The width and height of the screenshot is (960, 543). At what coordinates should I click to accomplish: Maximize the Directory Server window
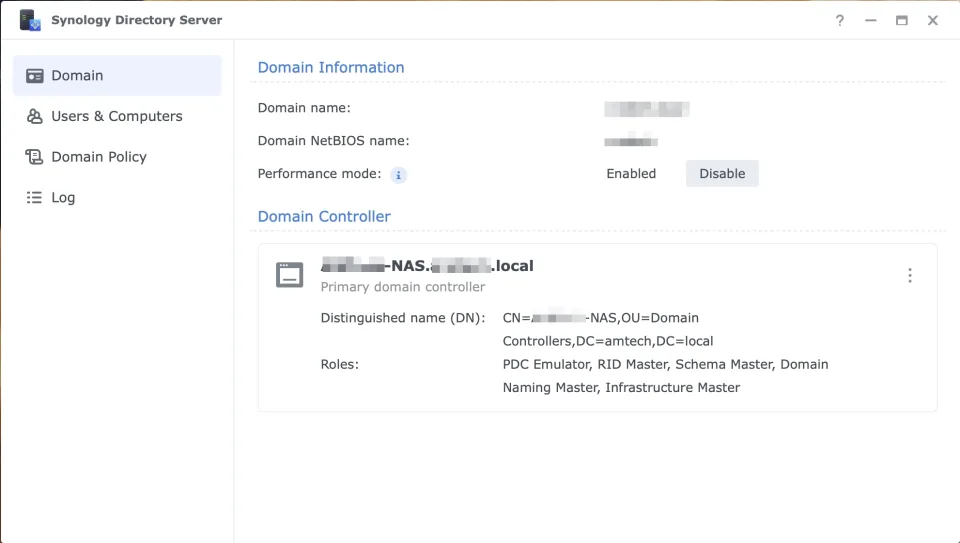(901, 20)
